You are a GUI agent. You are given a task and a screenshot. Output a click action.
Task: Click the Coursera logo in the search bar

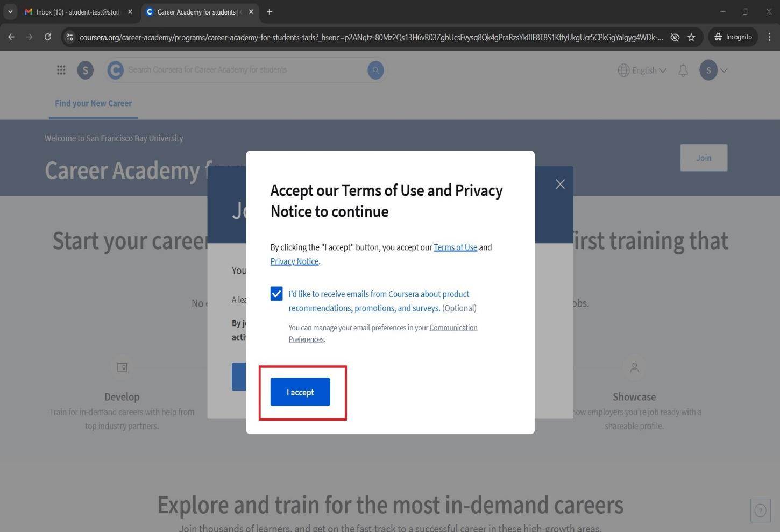(116, 70)
